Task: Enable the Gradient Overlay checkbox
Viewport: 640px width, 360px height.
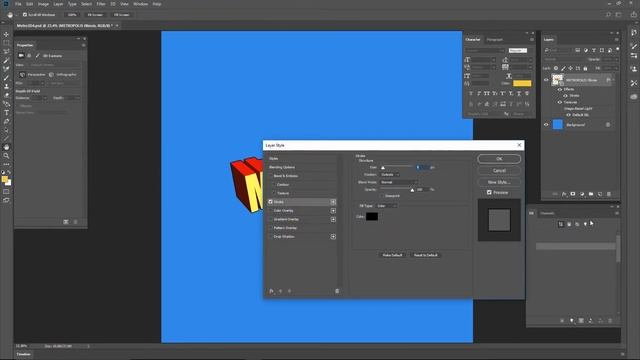Action: click(x=270, y=219)
